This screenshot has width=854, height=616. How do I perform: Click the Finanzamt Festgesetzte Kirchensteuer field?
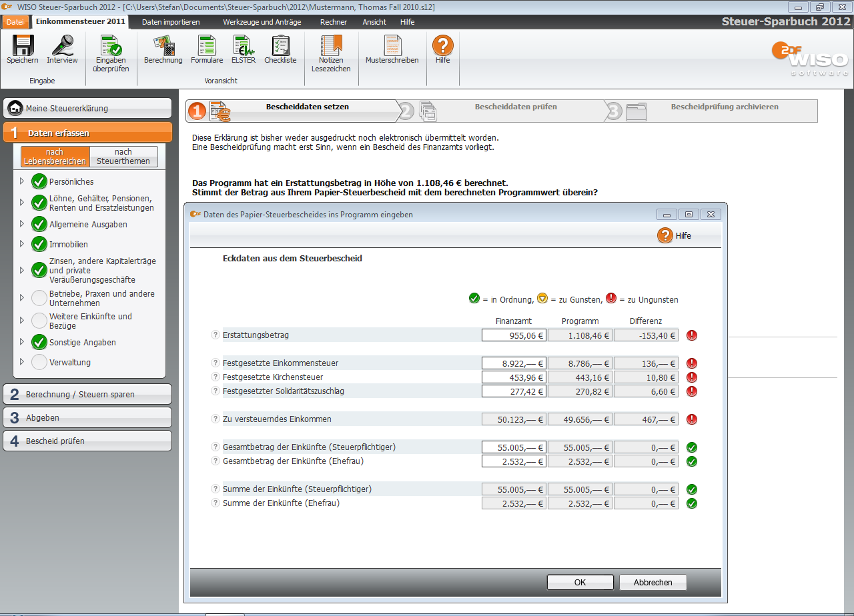pyautogui.click(x=513, y=377)
